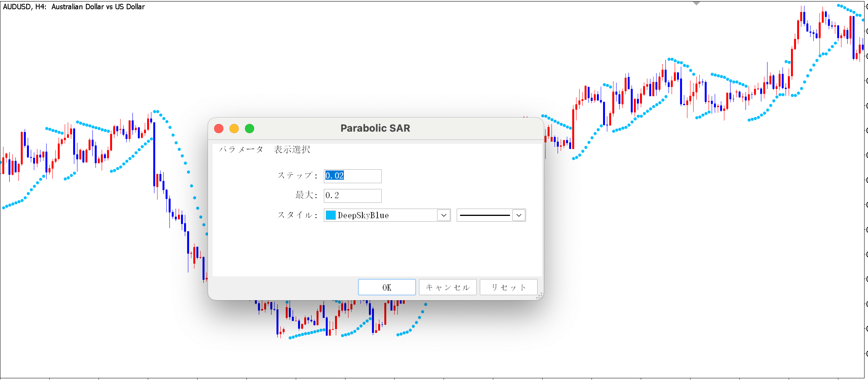Click the DeepSkyBlue color name text
Viewport: 868px width, 381px height.
click(363, 216)
